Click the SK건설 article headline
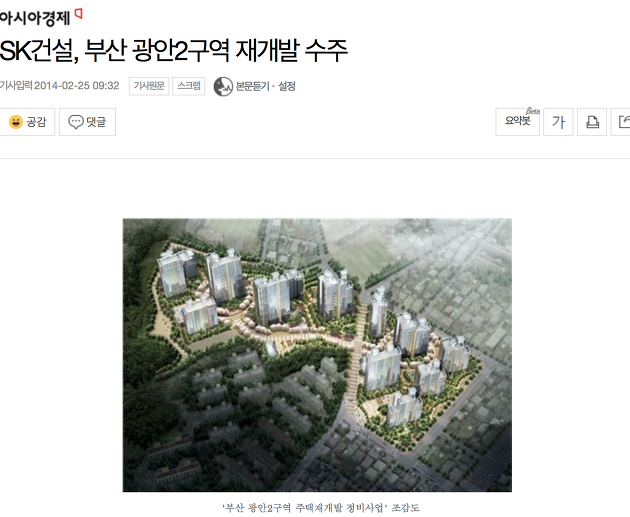The image size is (630, 517). pyautogui.click(x=173, y=51)
